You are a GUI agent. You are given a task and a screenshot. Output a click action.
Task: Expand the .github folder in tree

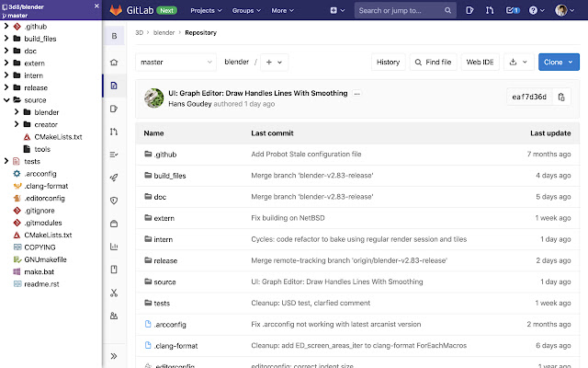tap(6, 27)
